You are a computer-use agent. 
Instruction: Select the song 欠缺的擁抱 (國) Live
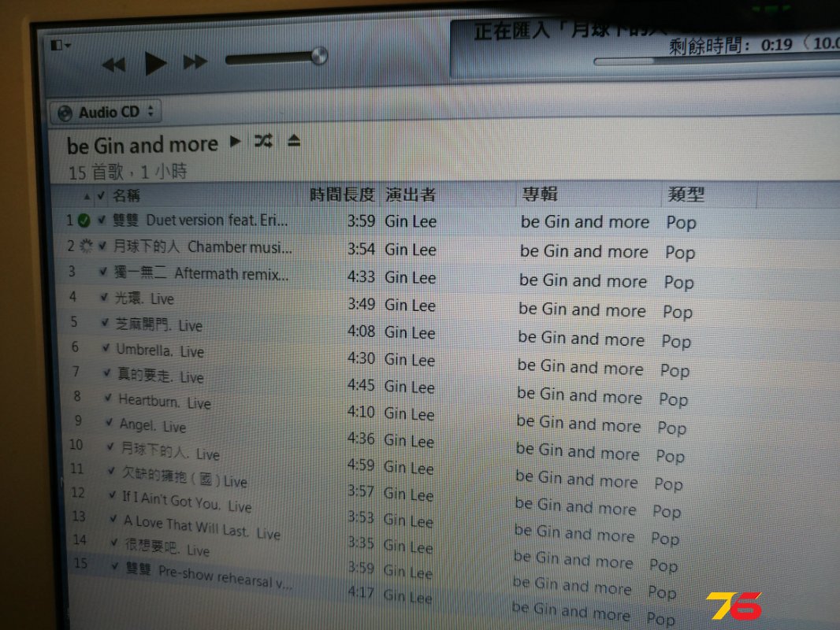pyautogui.click(x=185, y=477)
